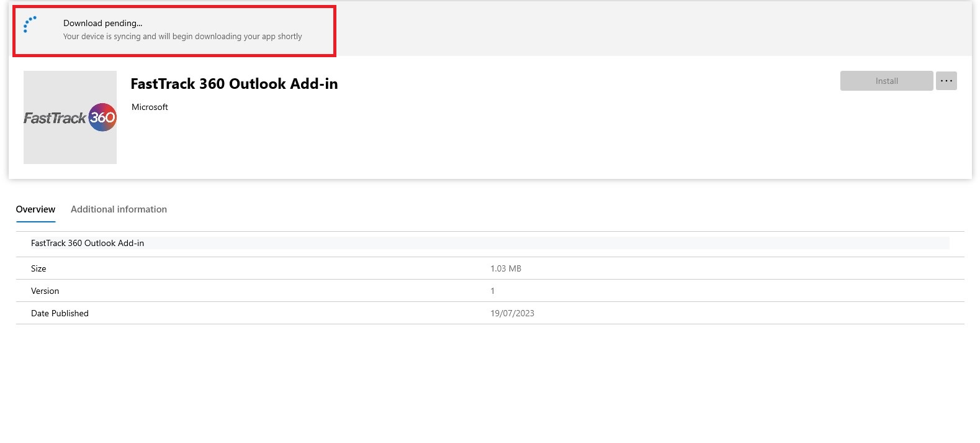Select the 19/07/2023 published date
Image resolution: width=980 pixels, height=443 pixels.
[x=512, y=313]
